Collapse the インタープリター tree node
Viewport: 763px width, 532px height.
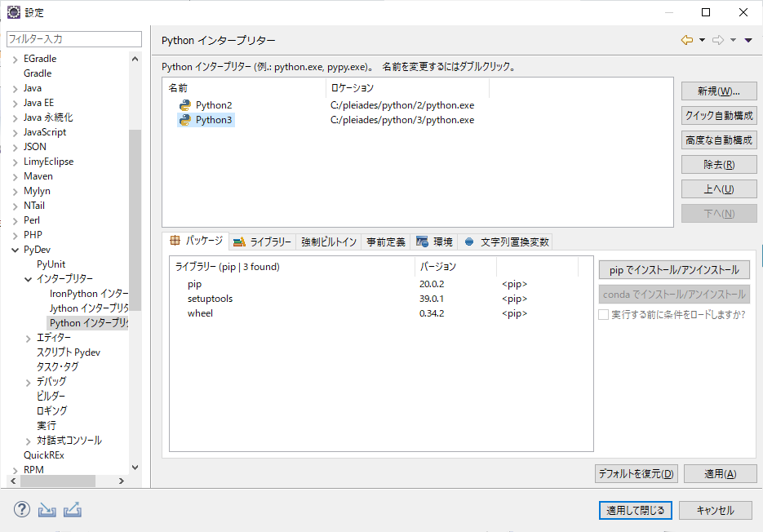29,279
